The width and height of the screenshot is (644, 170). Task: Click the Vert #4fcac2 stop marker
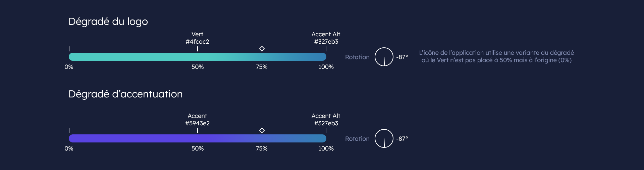198,49
